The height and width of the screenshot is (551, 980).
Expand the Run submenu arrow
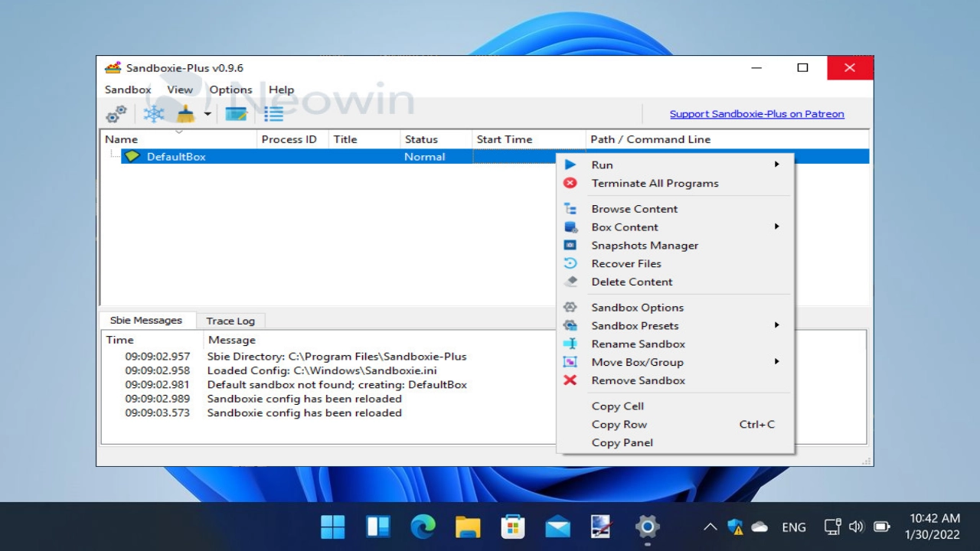tap(776, 165)
